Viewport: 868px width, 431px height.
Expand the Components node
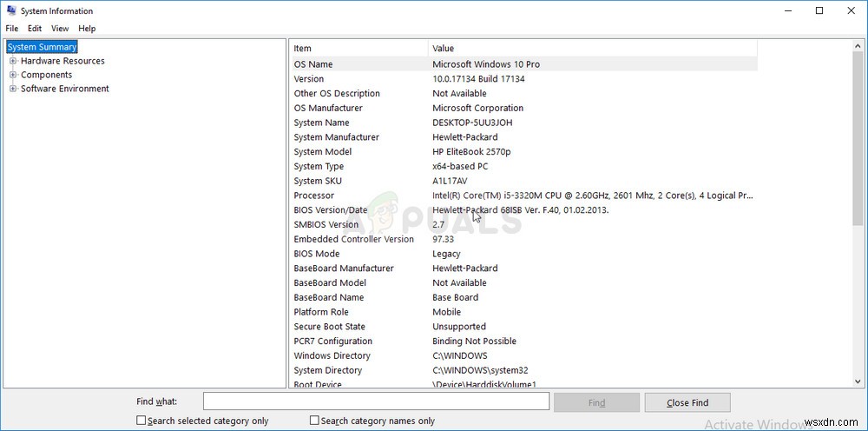pos(13,75)
